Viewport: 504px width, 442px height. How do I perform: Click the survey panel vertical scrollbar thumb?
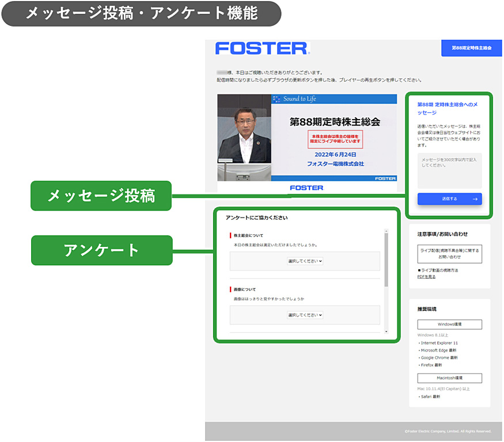[x=386, y=260]
